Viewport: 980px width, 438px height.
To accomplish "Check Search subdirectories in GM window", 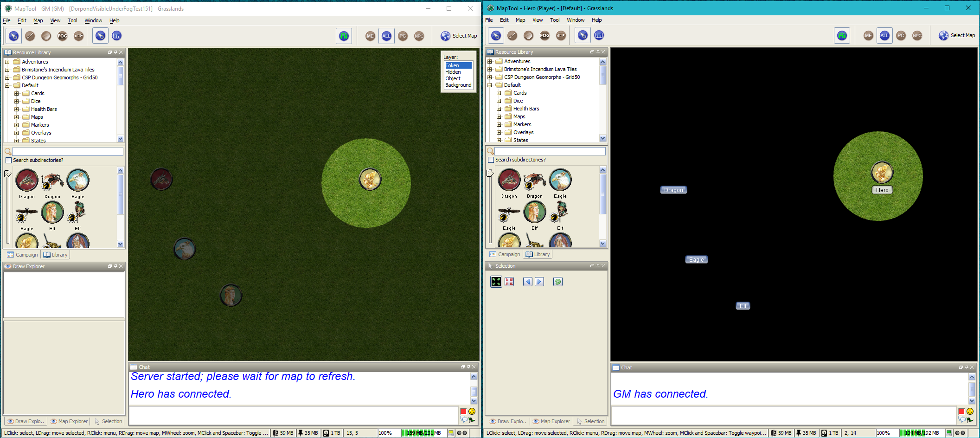I will pyautogui.click(x=8, y=160).
